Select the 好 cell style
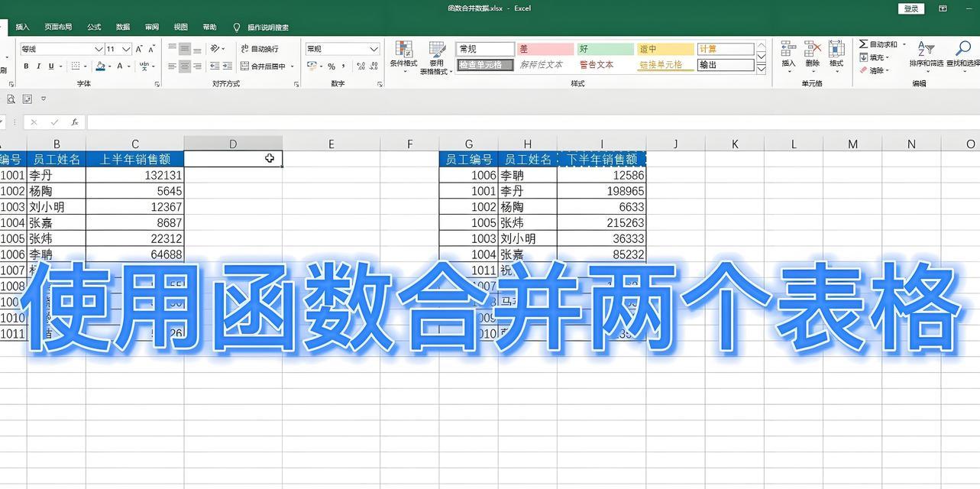 pyautogui.click(x=605, y=49)
